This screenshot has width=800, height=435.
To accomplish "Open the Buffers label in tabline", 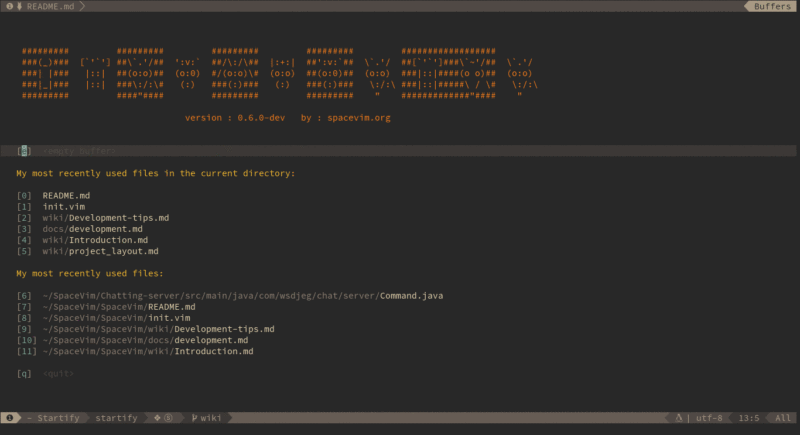I will pos(772,6).
